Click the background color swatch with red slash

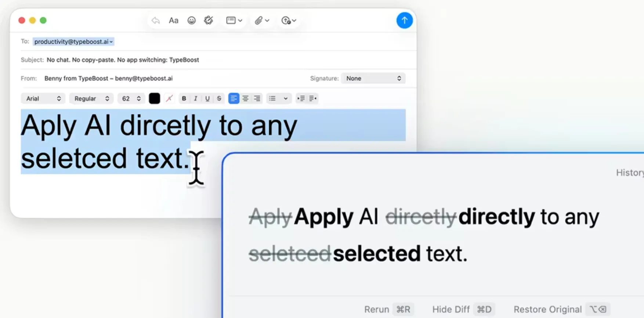click(169, 98)
